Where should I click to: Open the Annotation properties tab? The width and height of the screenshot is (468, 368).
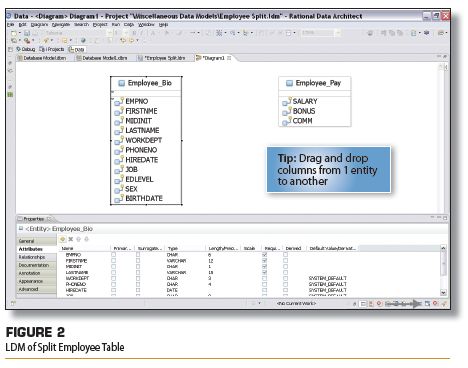37,273
